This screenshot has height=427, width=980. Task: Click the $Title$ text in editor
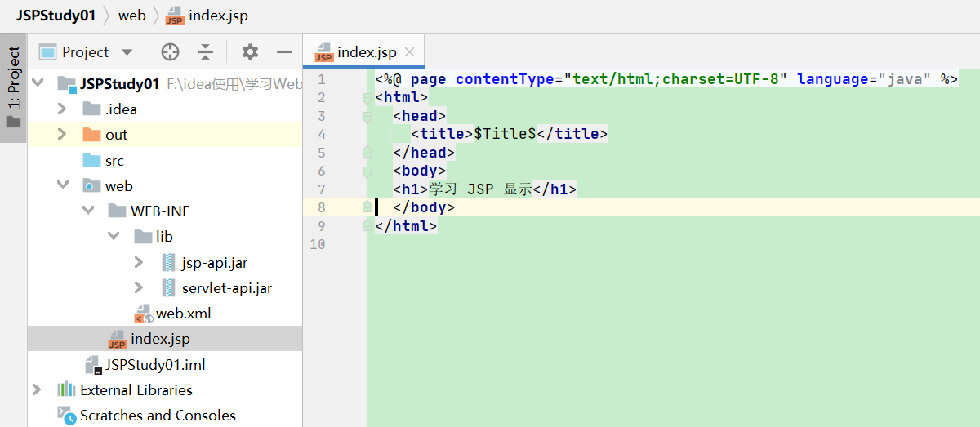coord(505,134)
